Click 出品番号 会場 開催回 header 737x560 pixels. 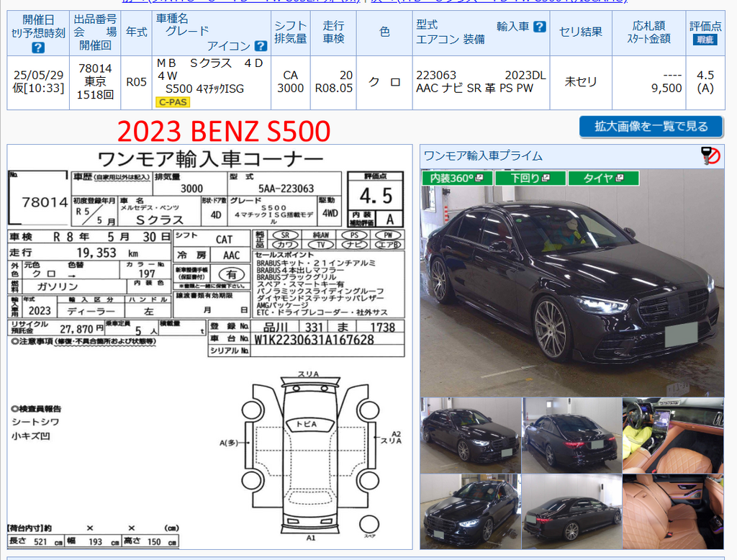click(x=95, y=32)
